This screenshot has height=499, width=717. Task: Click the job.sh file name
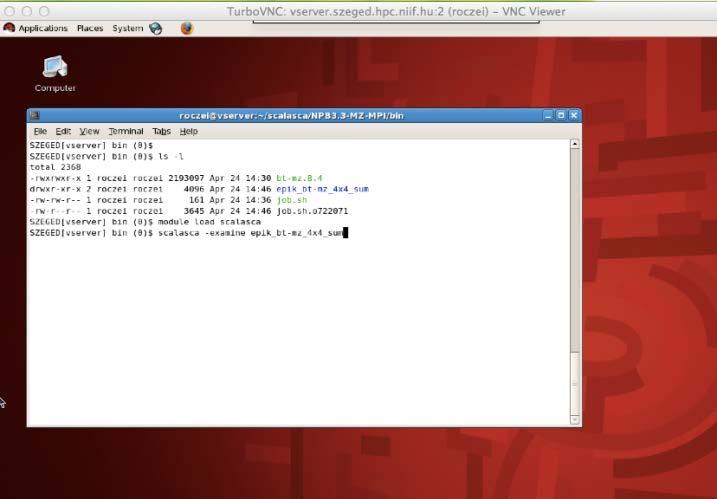coord(292,200)
